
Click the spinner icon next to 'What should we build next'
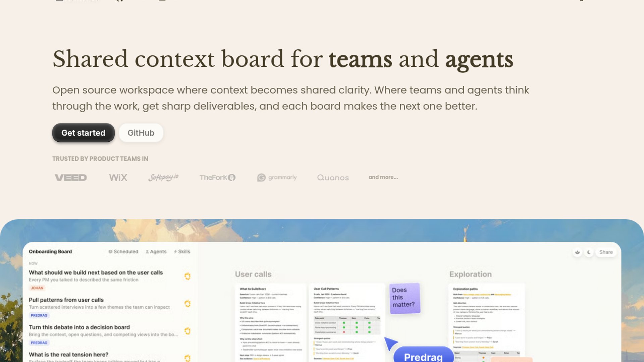point(187,276)
